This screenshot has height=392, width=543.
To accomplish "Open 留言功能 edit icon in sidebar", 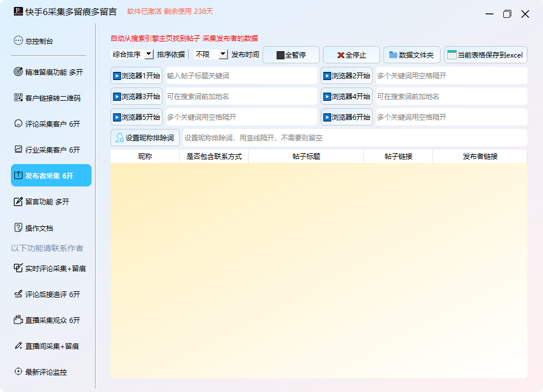I will pyautogui.click(x=18, y=201).
